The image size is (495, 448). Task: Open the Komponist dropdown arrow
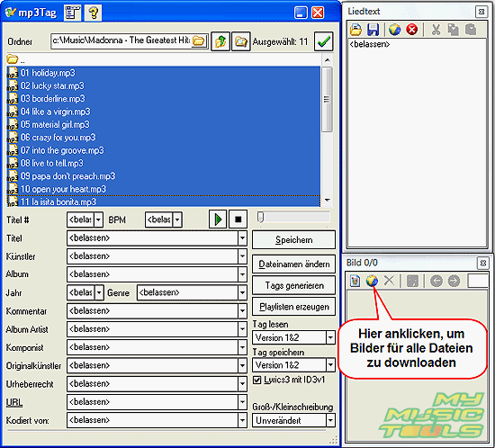click(x=242, y=347)
